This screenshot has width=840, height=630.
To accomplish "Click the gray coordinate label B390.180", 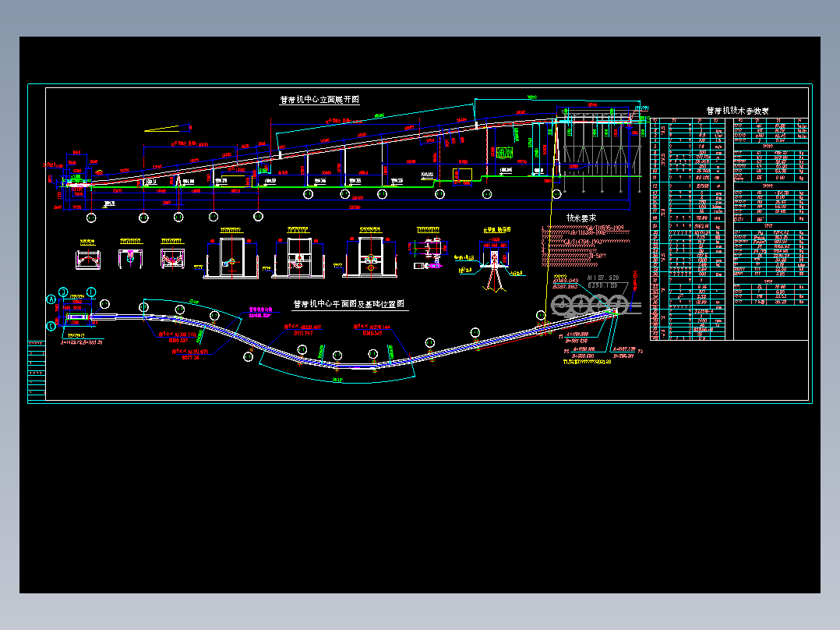I will coord(602,285).
